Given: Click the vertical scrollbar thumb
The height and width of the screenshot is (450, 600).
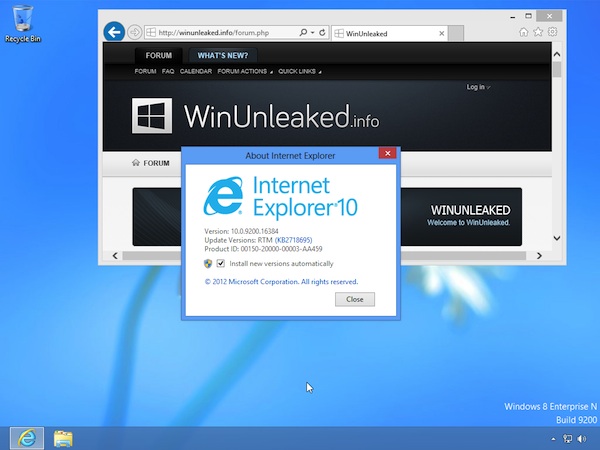Looking at the screenshot, I should (557, 70).
